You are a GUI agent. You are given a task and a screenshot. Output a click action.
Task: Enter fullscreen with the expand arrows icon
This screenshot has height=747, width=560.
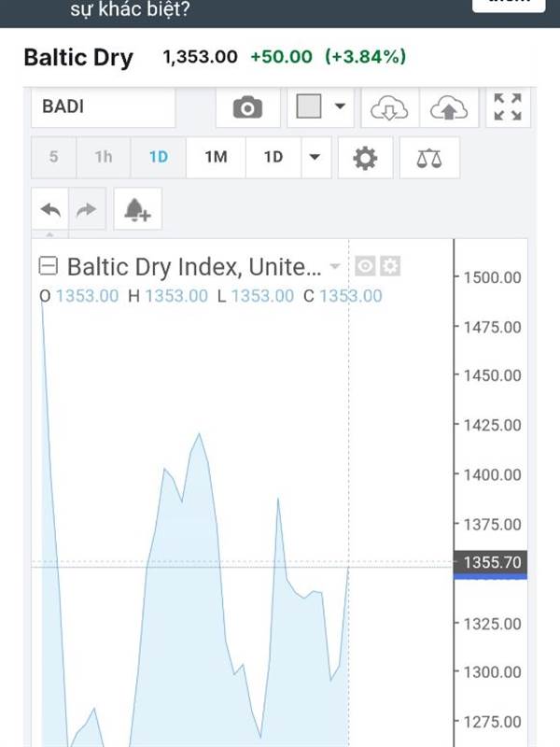[x=508, y=107]
